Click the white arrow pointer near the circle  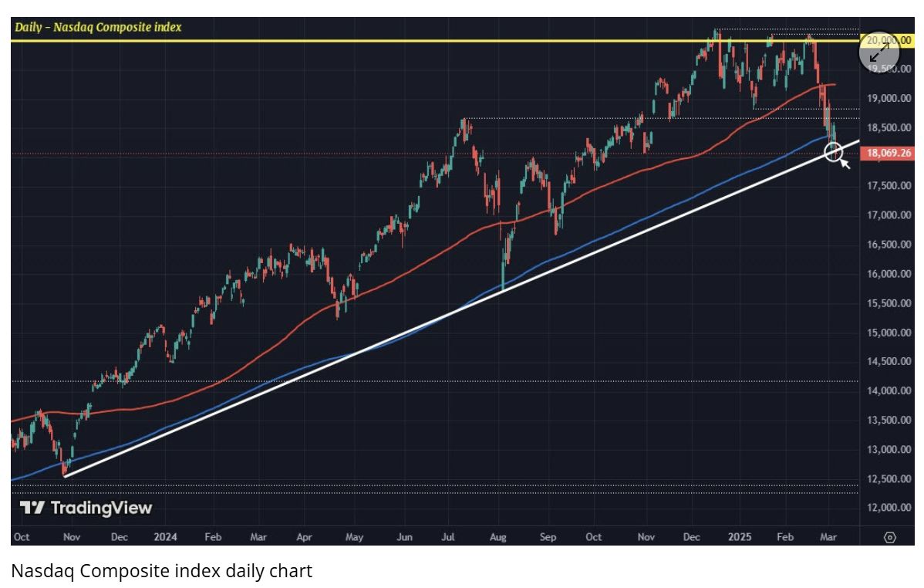(845, 164)
